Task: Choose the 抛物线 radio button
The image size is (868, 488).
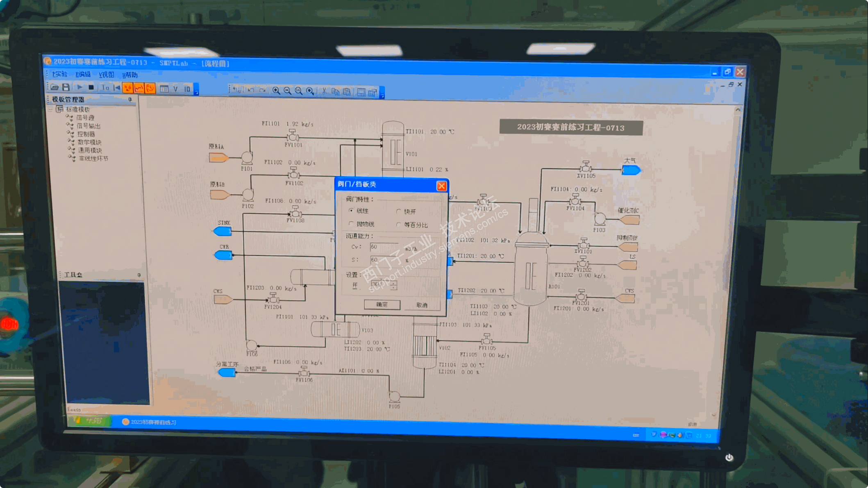Action: coord(351,224)
